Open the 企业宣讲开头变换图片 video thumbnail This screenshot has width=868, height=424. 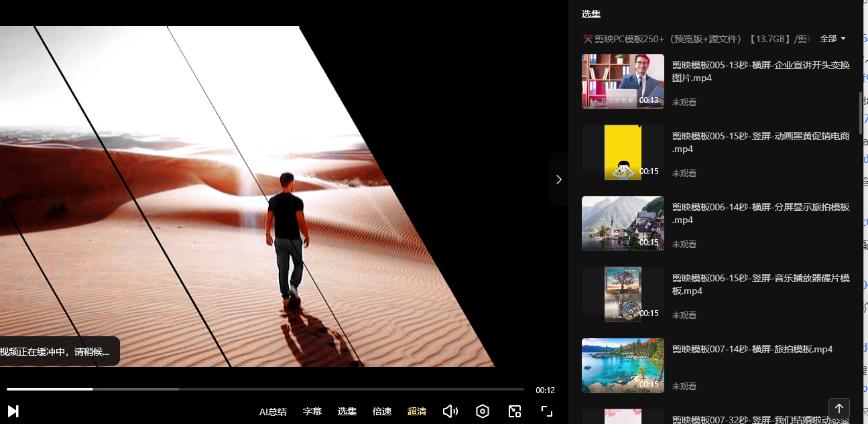coord(623,82)
